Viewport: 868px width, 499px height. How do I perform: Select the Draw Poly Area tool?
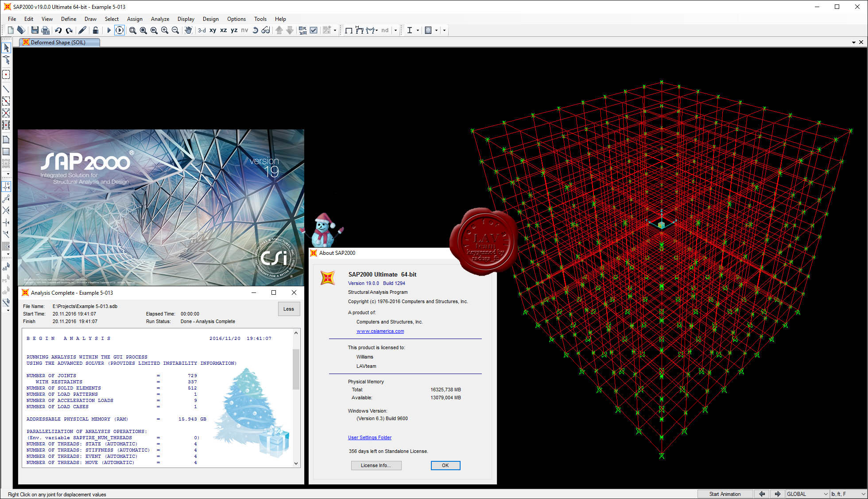click(x=6, y=139)
